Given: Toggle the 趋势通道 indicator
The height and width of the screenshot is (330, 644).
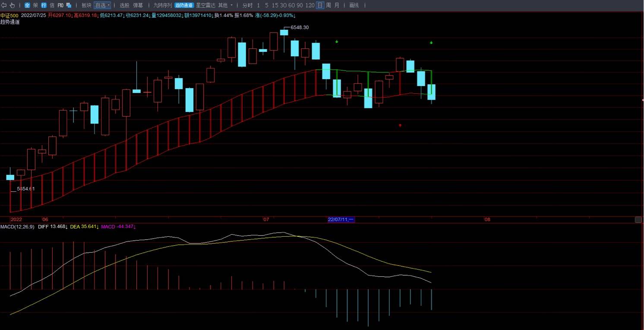Looking at the screenshot, I should pyautogui.click(x=184, y=5).
